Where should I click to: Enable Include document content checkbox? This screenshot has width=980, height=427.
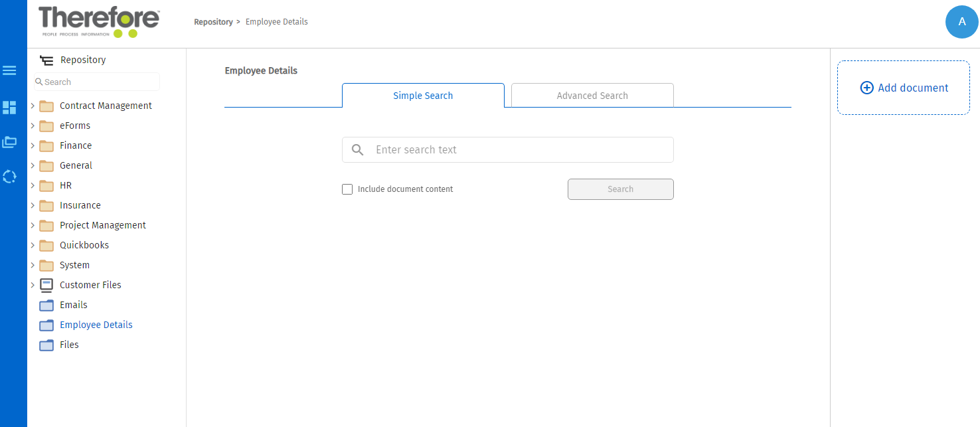(x=347, y=189)
